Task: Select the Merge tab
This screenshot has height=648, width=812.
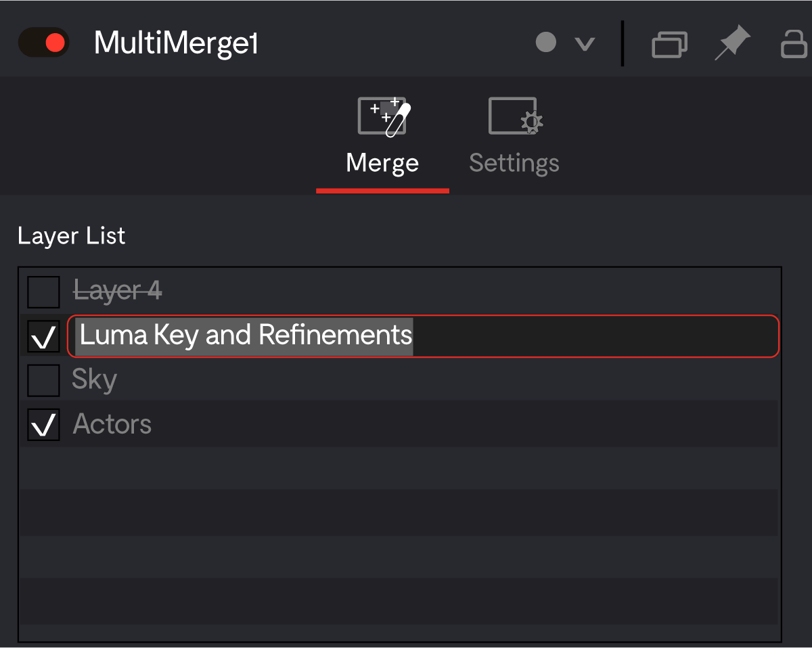Action: 382,162
